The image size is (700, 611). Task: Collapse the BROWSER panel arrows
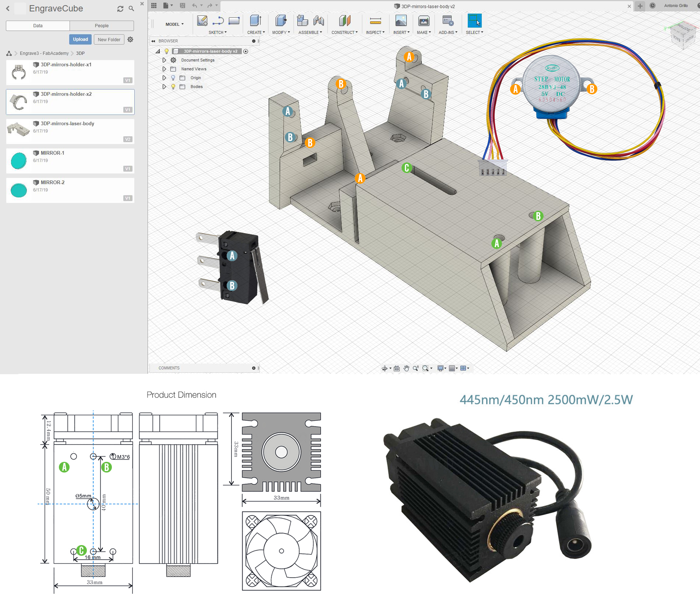[153, 41]
